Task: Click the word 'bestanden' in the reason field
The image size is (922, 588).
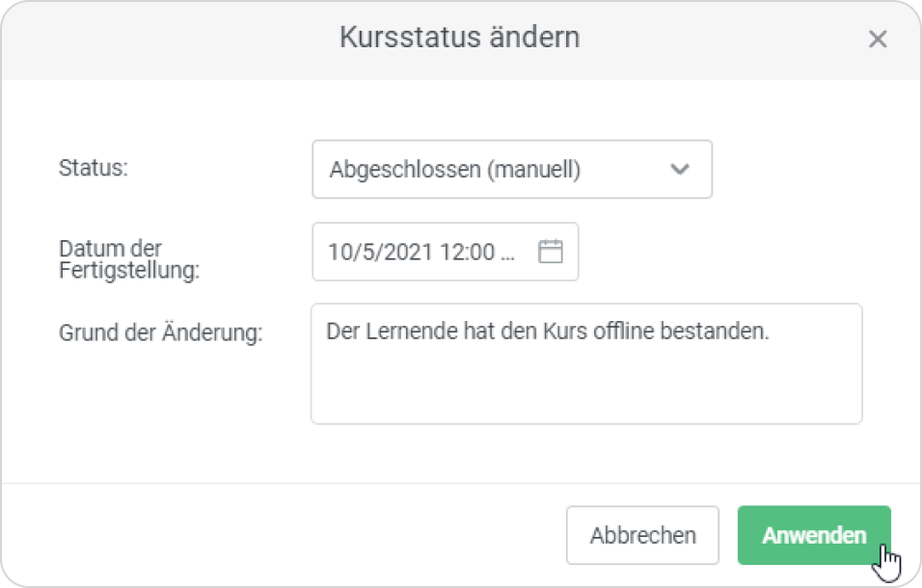Action: tap(724, 332)
